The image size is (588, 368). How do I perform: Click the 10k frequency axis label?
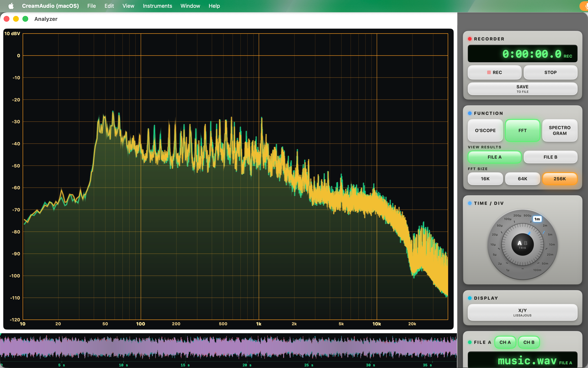[x=377, y=324]
